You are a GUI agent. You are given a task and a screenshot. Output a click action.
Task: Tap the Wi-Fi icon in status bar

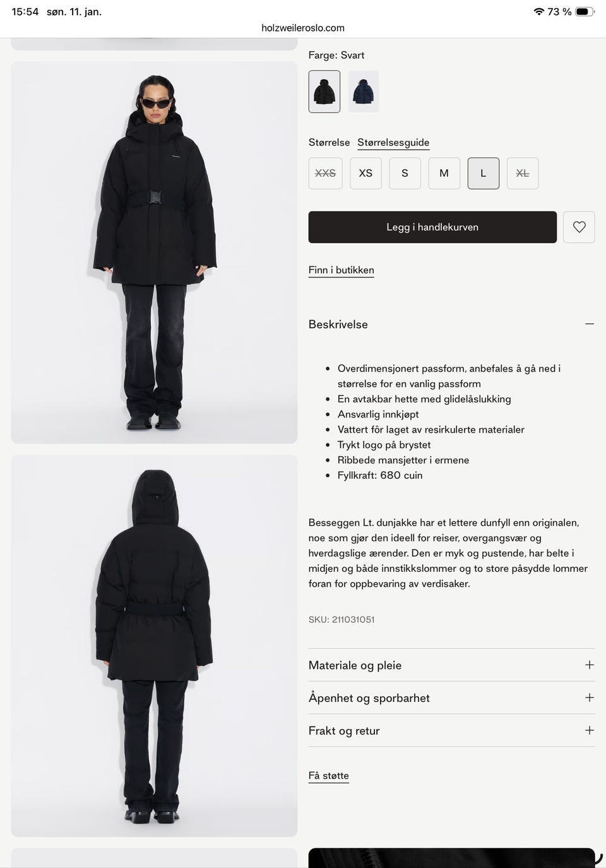(x=539, y=11)
